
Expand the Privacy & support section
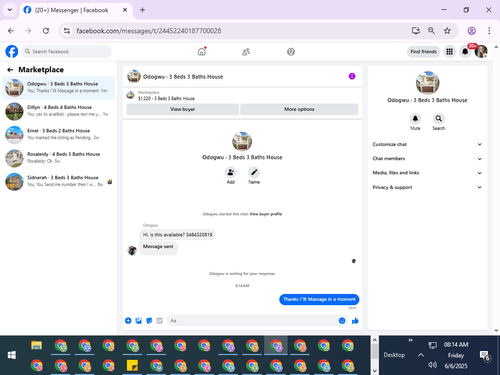pos(427,187)
